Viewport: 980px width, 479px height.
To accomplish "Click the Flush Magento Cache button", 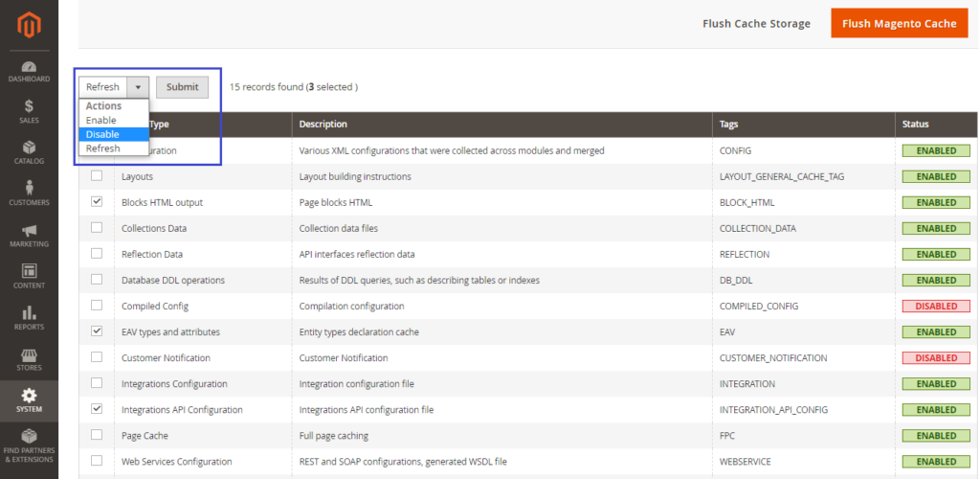I will click(x=899, y=24).
